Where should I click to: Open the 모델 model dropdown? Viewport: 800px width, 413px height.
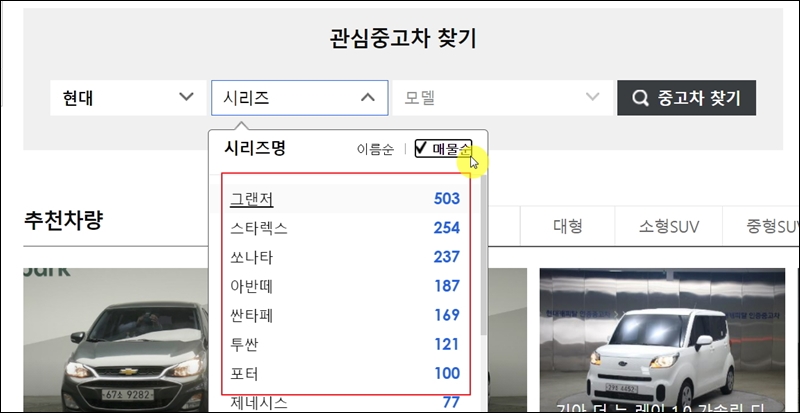point(503,98)
